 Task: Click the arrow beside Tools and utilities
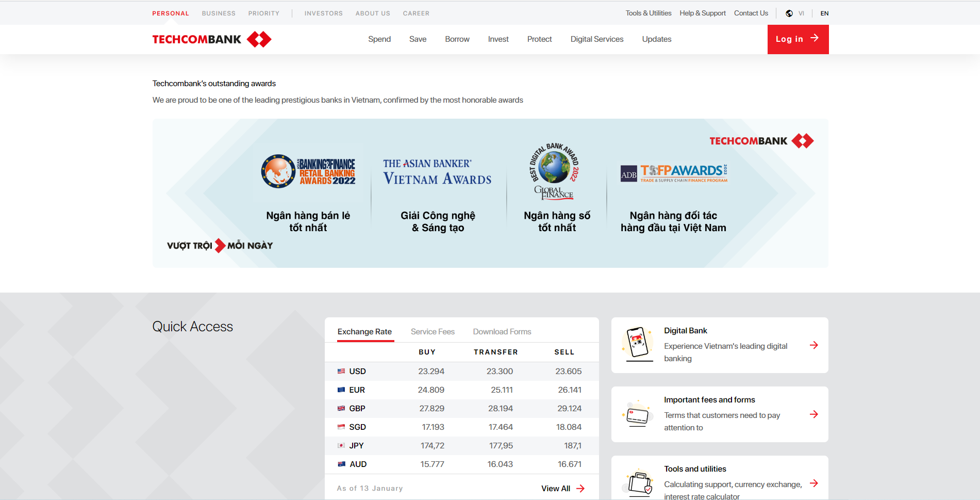point(815,483)
